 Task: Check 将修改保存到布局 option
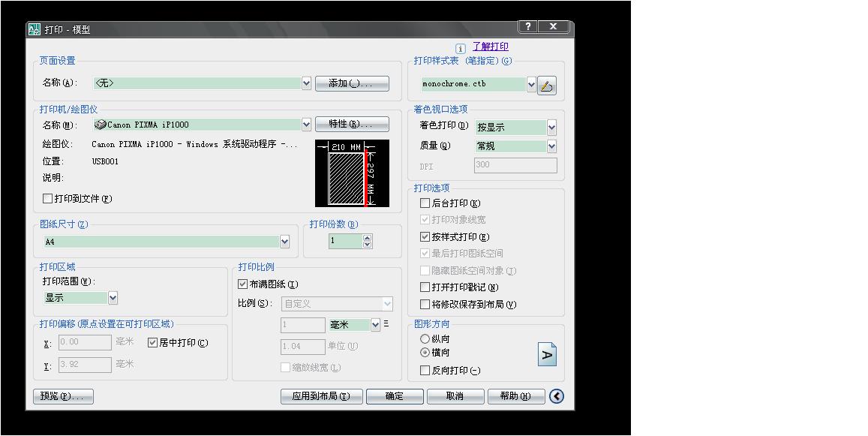coord(425,305)
